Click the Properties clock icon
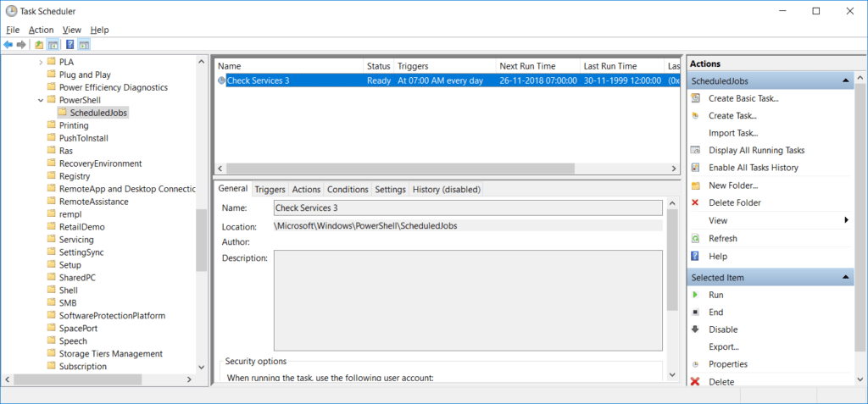Viewport: 868px width, 404px height. pyautogui.click(x=696, y=364)
